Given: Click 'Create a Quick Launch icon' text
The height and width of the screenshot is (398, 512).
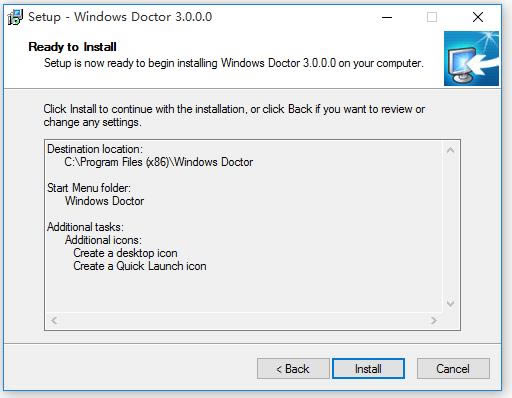Looking at the screenshot, I should 140,266.
